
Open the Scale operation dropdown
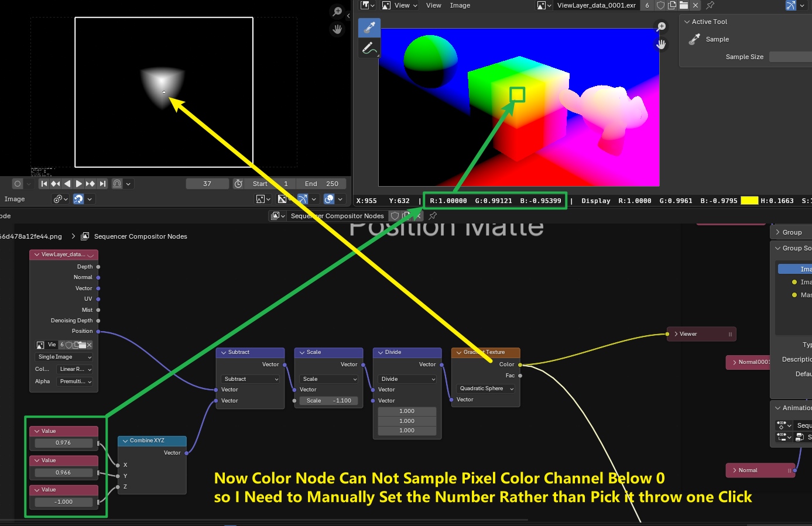coord(329,379)
